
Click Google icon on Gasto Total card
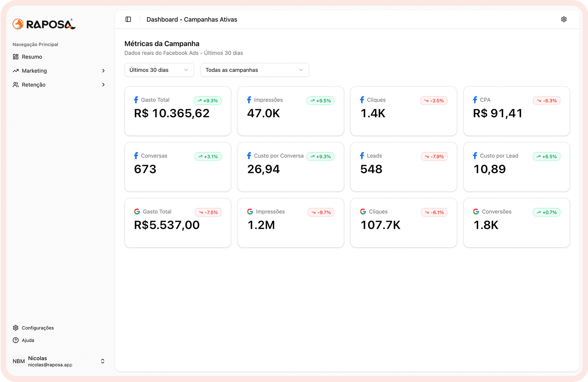[x=137, y=211]
